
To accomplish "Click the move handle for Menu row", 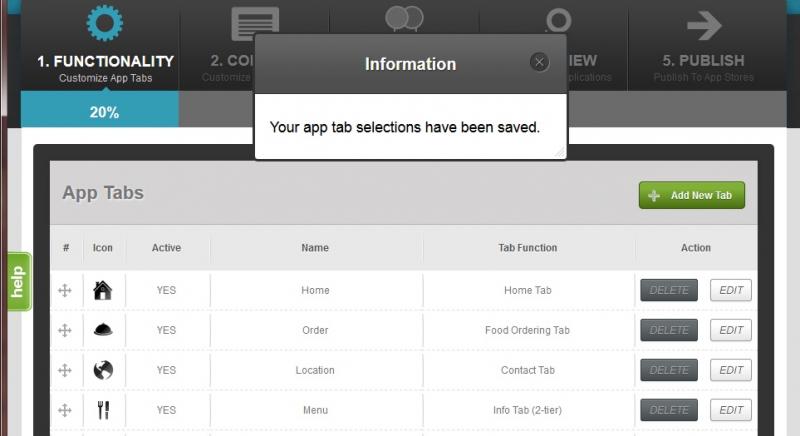I will [x=65, y=410].
